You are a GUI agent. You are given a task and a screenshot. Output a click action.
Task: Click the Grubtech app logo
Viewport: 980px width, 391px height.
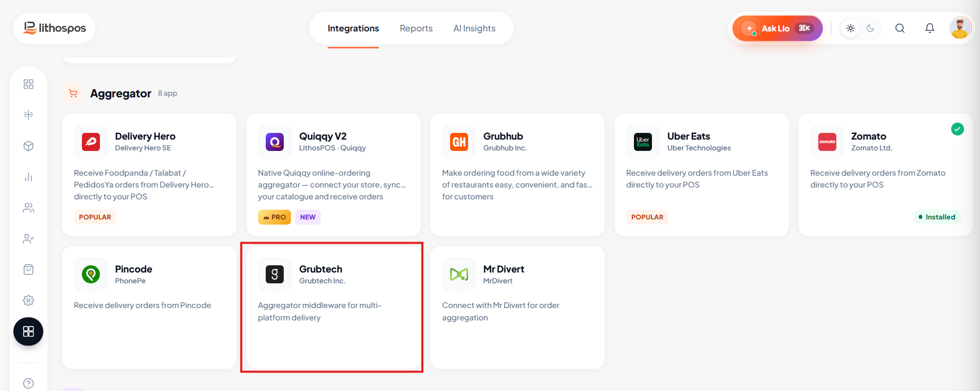tap(275, 274)
